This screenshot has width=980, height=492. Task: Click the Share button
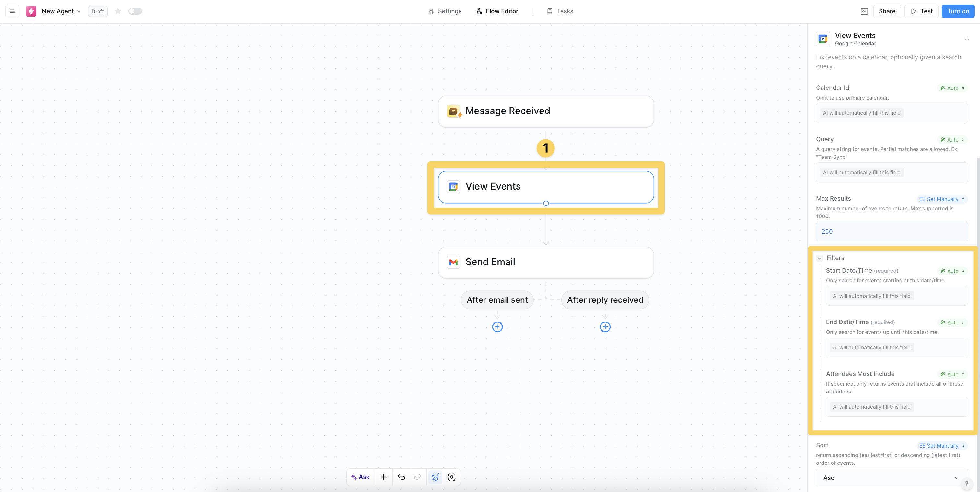click(887, 11)
